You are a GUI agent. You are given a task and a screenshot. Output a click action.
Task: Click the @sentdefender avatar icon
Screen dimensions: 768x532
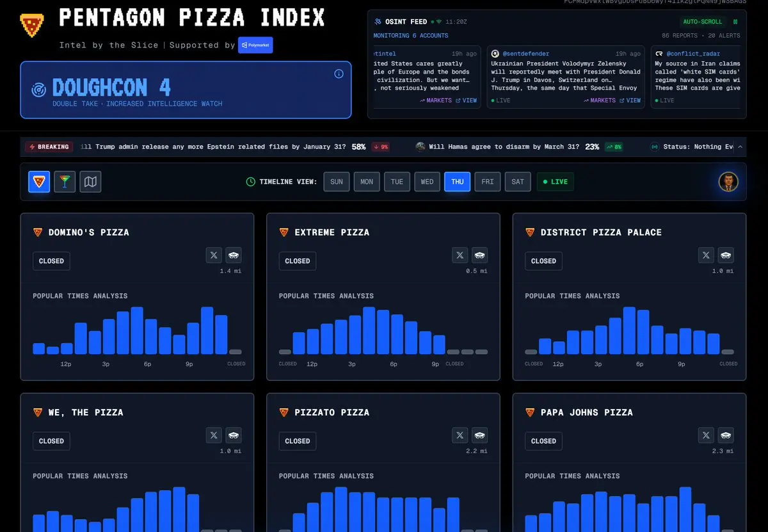[495, 54]
